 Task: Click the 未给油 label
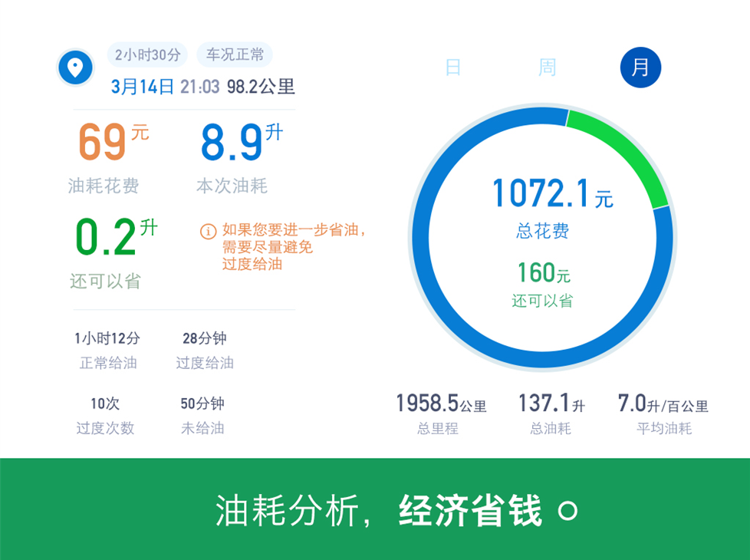coord(202,428)
